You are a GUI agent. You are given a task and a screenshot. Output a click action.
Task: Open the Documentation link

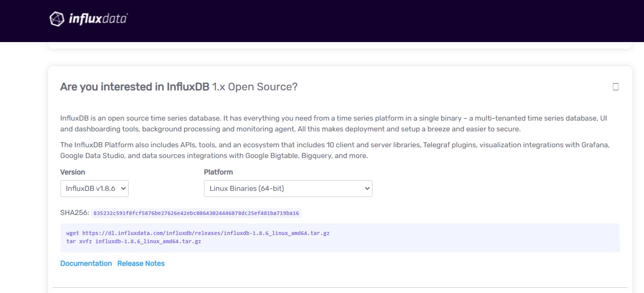tap(86, 263)
